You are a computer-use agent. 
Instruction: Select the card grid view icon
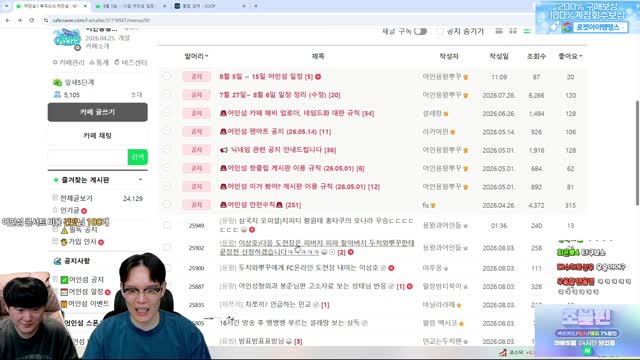pyautogui.click(x=513, y=31)
